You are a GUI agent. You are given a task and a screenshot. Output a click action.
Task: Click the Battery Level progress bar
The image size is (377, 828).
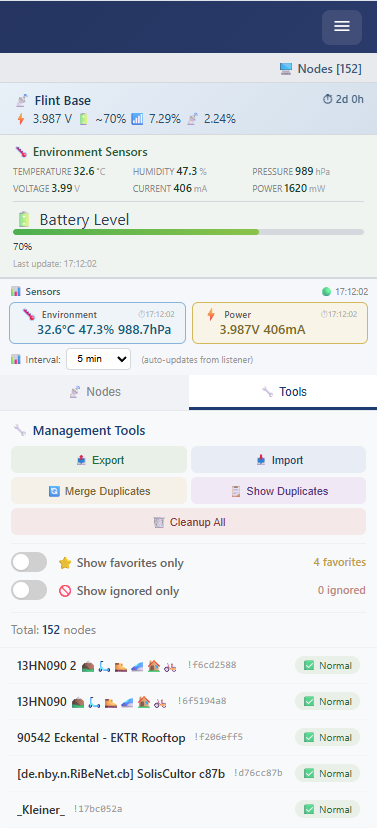188,232
